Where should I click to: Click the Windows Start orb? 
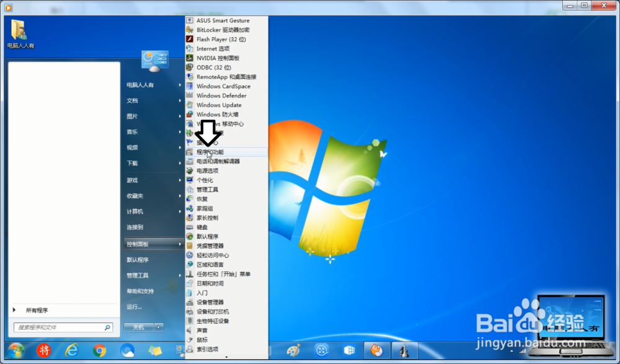(16, 350)
